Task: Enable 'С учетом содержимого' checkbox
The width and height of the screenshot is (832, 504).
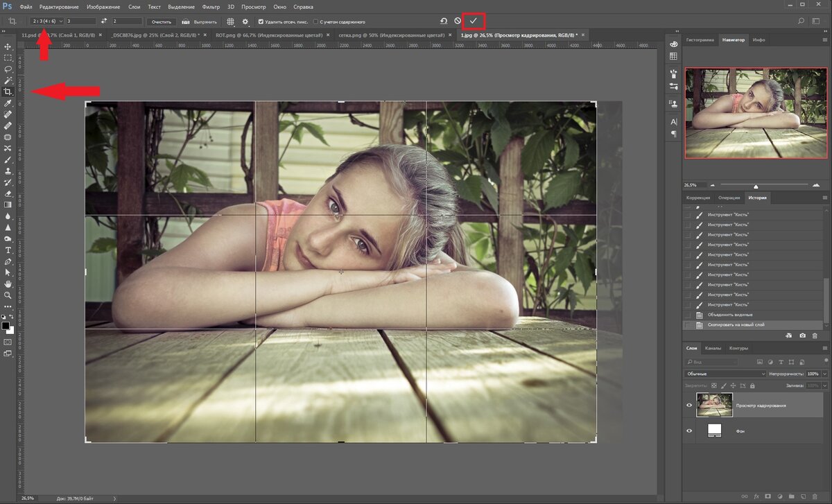Action: click(x=316, y=21)
